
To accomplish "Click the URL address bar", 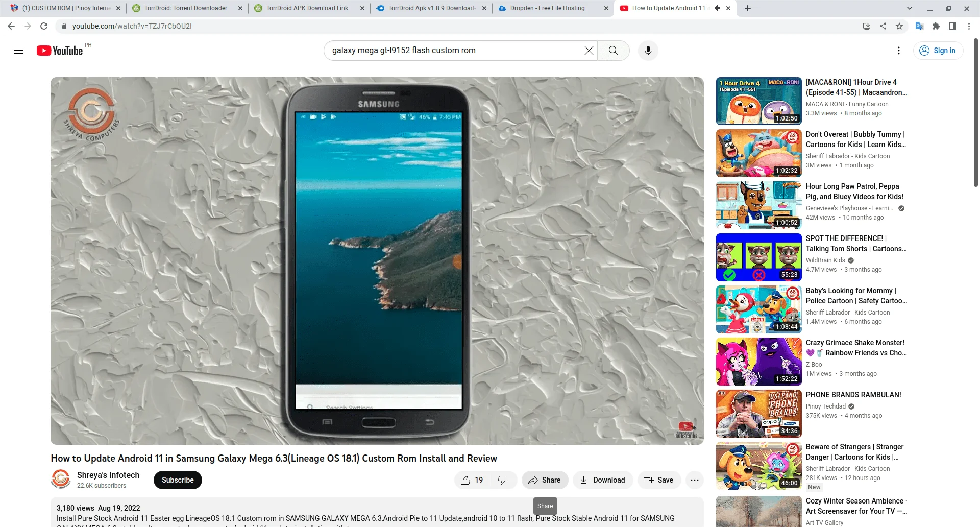I will point(459,26).
